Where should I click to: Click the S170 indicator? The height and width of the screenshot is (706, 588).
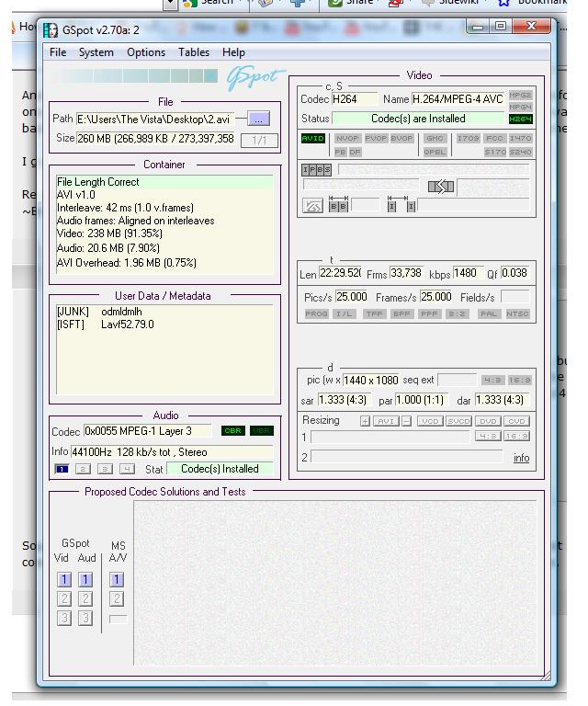495,152
